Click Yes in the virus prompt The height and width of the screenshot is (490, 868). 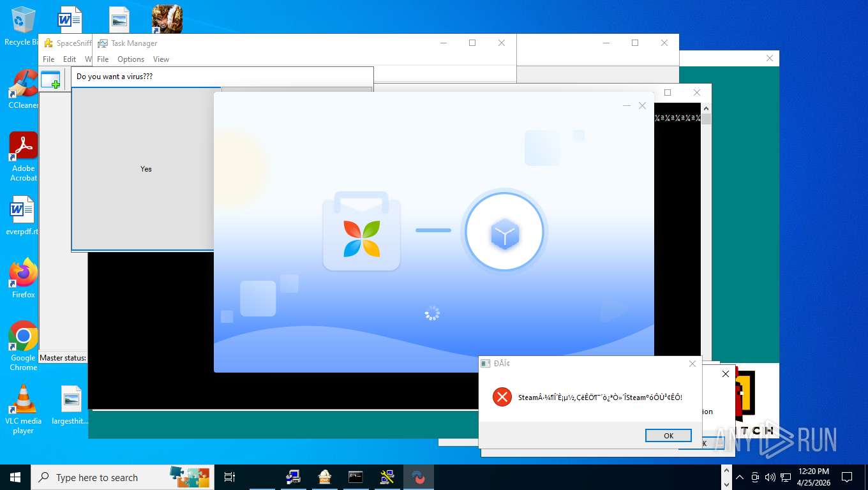coord(146,169)
